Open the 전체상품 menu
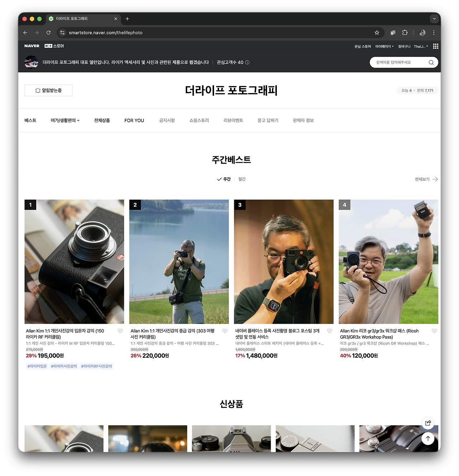 (x=102, y=120)
